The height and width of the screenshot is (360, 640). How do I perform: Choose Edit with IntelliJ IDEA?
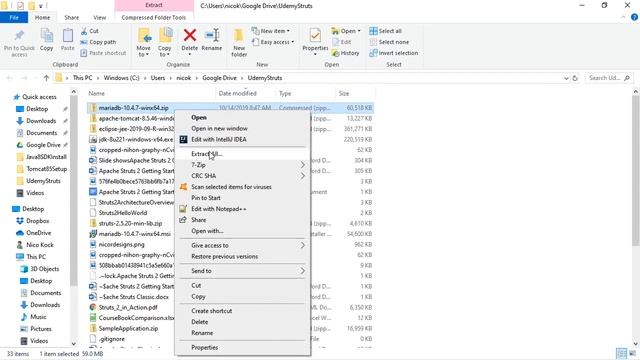(242, 140)
